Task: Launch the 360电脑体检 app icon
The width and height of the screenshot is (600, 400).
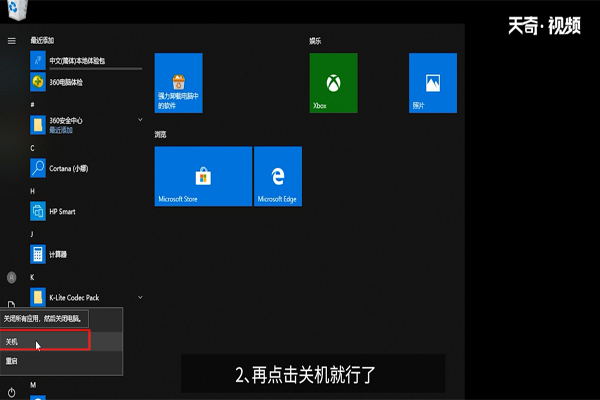Action: 38,82
